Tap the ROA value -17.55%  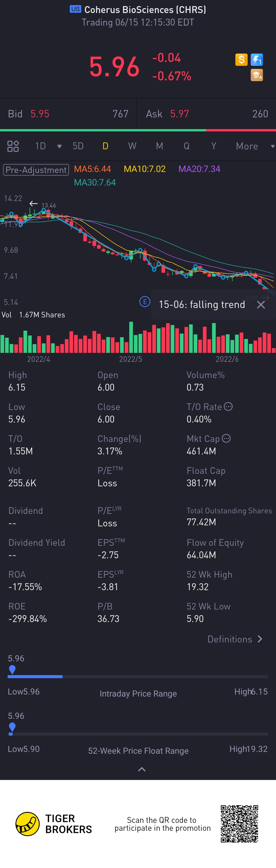[25, 587]
